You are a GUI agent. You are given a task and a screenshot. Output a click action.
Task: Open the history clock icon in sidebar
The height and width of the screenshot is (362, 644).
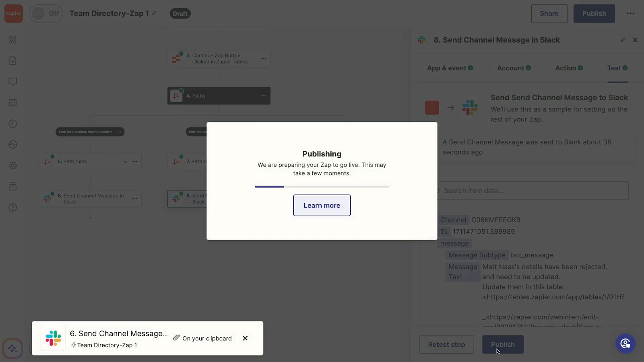point(13,123)
